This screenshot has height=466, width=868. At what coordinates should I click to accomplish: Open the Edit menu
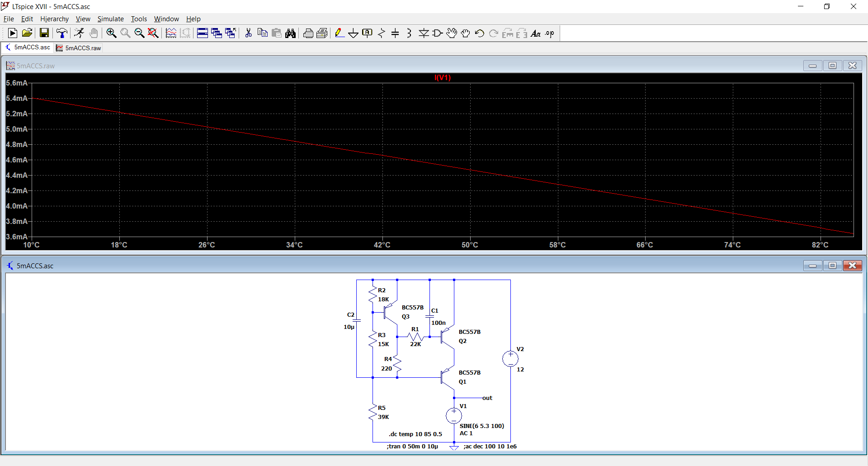pyautogui.click(x=27, y=19)
